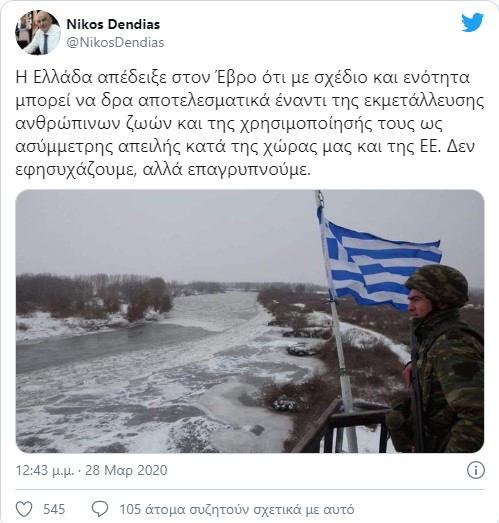Screen dimensions: 499x523
Task: Click the tweet line mentioning "της ΕΕ"
Action: pyautogui.click(x=245, y=147)
